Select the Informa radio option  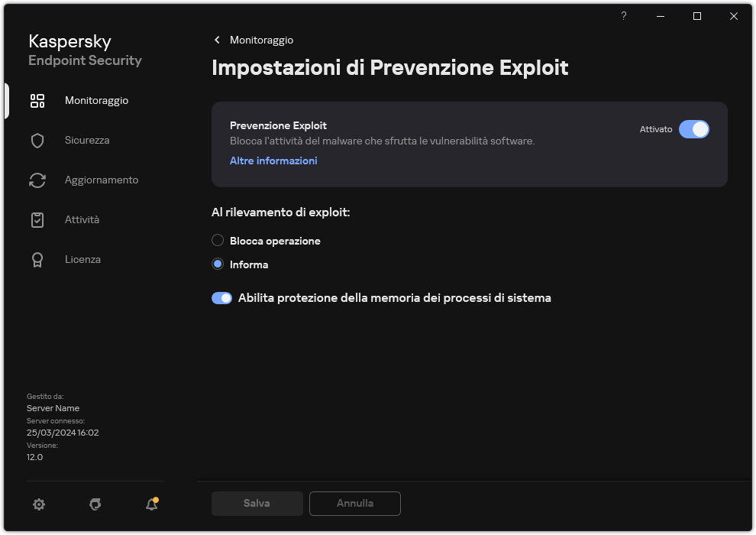click(x=216, y=264)
